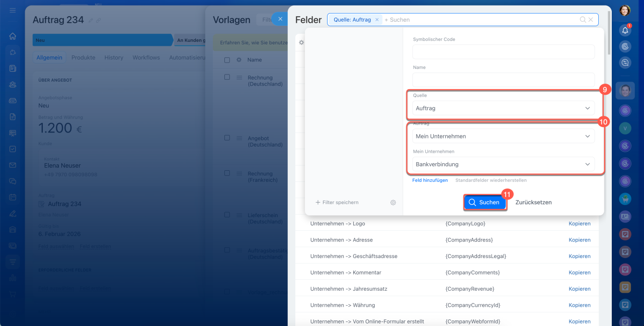The width and height of the screenshot is (644, 326).
Task: Click 'Kopieren' for Unternehmen -> Logo
Action: tap(580, 223)
